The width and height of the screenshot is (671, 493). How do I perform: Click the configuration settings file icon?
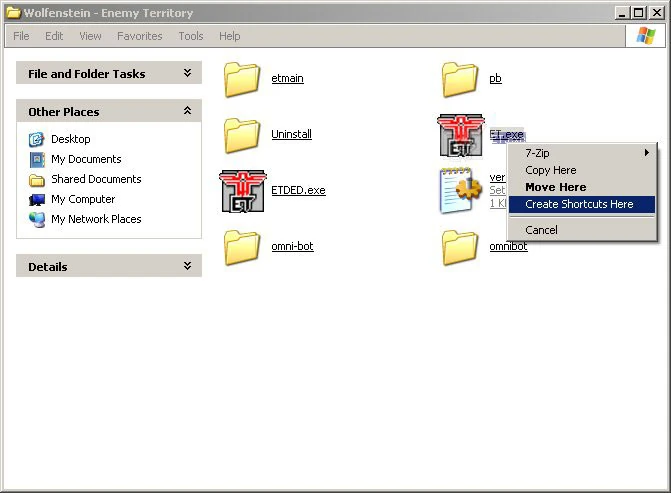(460, 190)
